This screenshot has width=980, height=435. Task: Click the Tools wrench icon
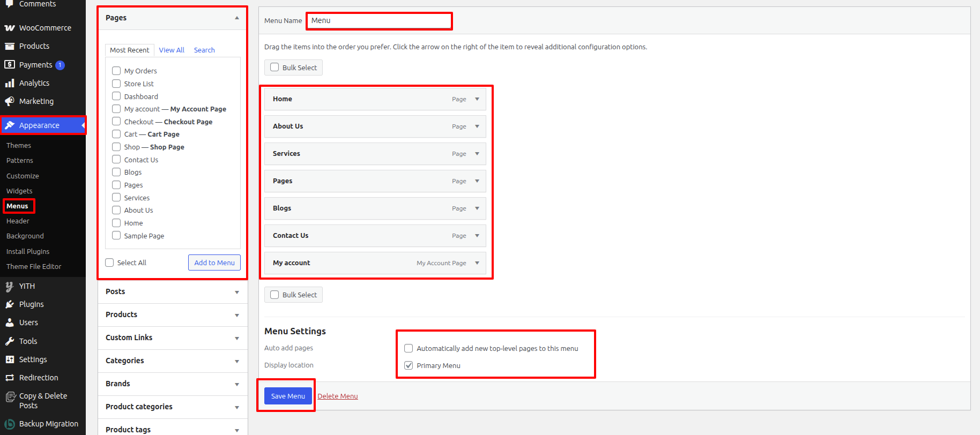[10, 341]
